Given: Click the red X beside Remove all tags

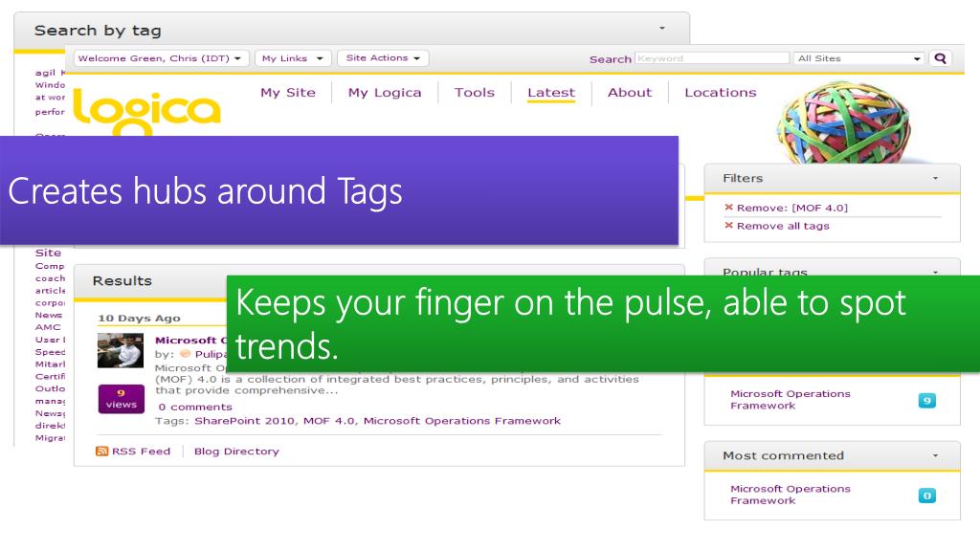Looking at the screenshot, I should pyautogui.click(x=728, y=225).
